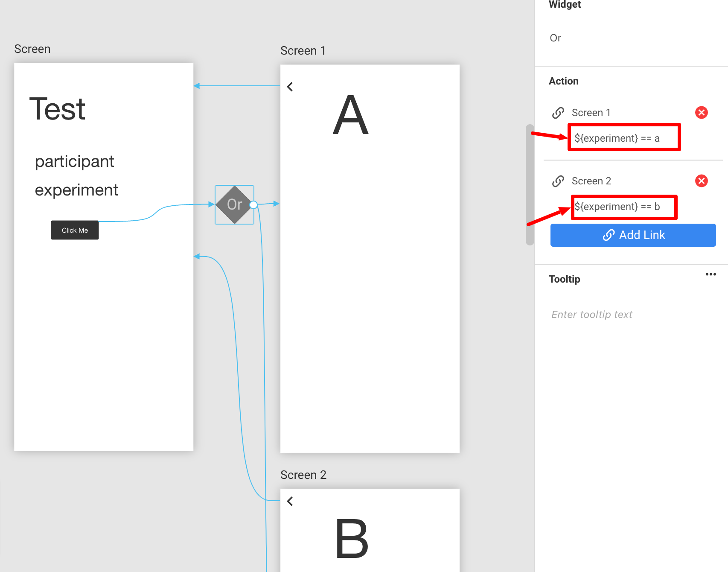The height and width of the screenshot is (572, 728).
Task: Delete the Screen 2 action link
Action: tap(702, 181)
